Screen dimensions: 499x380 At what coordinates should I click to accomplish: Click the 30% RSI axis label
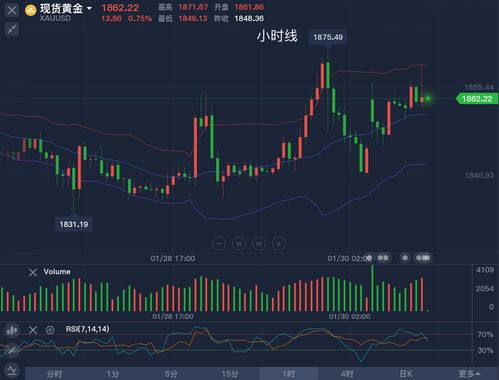click(x=485, y=350)
